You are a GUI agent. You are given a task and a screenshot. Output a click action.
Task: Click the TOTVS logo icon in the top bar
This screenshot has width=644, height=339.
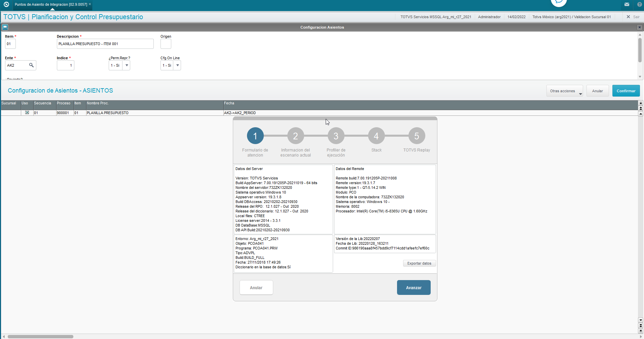point(6,4)
